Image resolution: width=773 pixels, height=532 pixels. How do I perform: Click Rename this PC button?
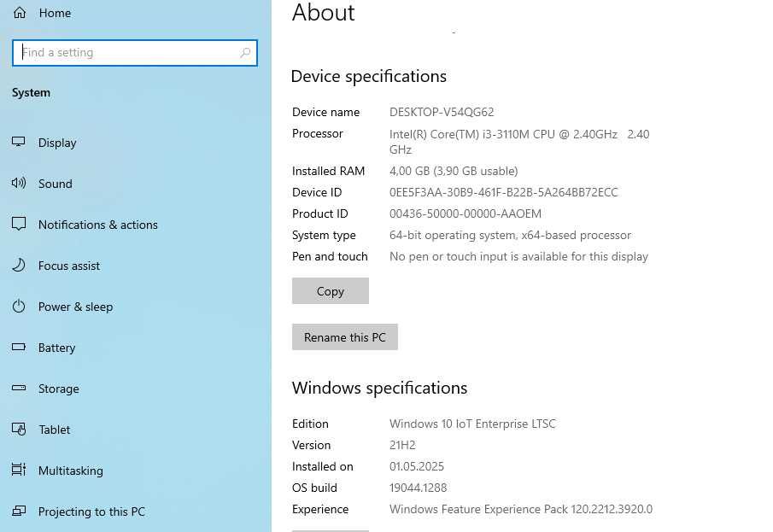click(344, 337)
